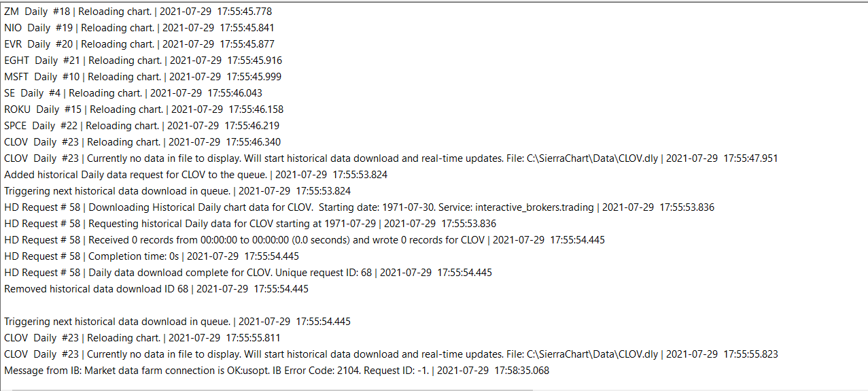
Task: Select the SE Daily #4 reloading entry
Action: 133,93
